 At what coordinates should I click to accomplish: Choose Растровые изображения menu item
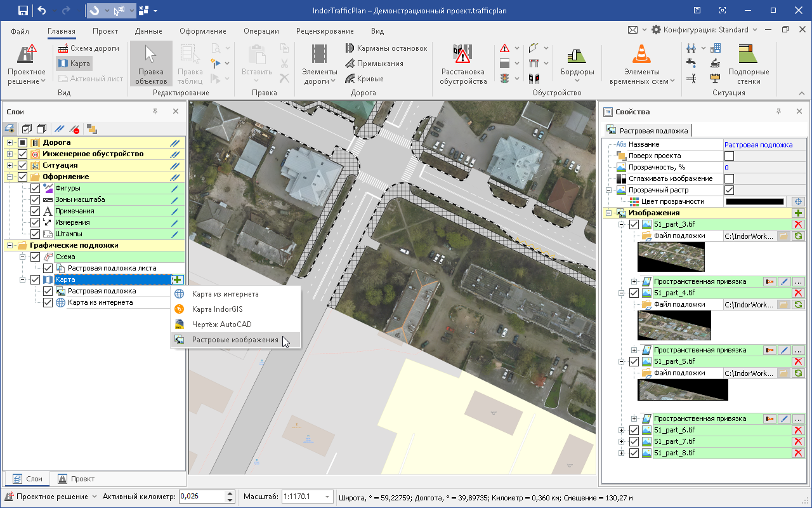(x=236, y=340)
